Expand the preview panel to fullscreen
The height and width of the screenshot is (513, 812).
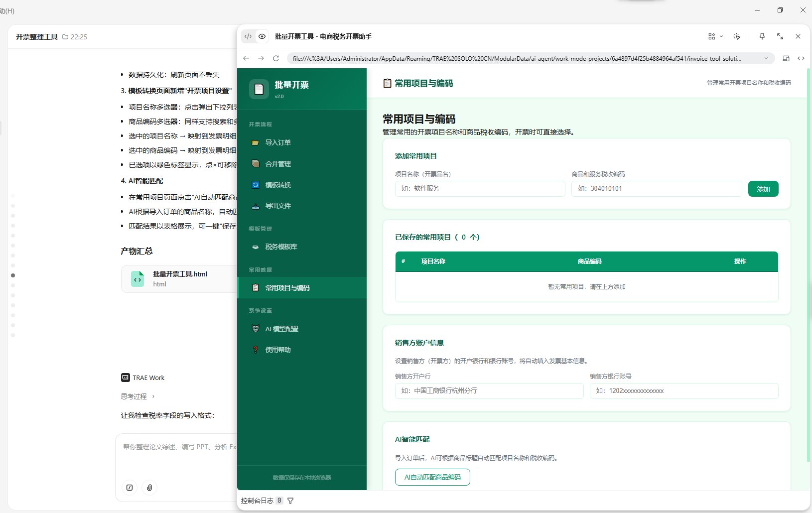780,36
